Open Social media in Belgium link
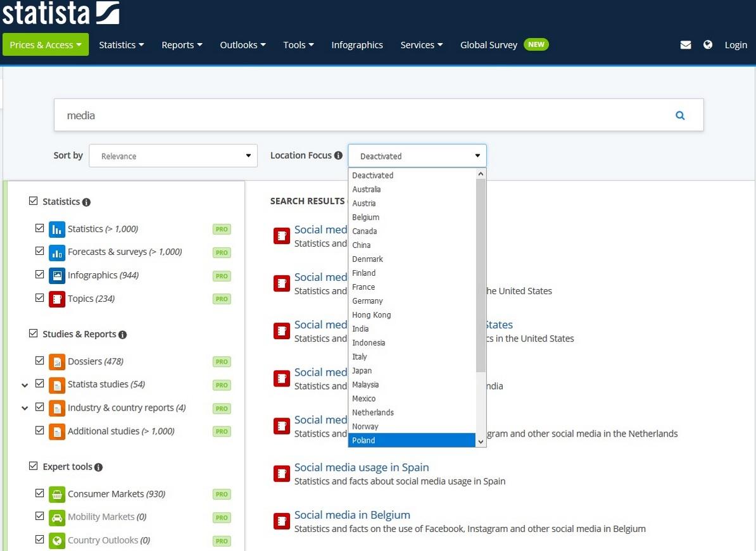The image size is (756, 551). click(x=353, y=515)
